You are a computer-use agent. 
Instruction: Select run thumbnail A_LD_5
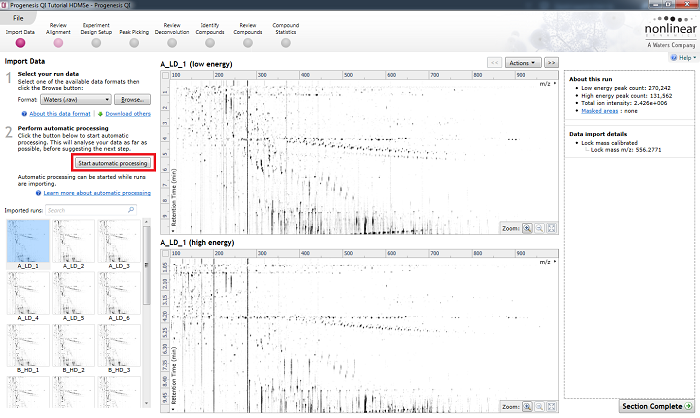[74, 297]
